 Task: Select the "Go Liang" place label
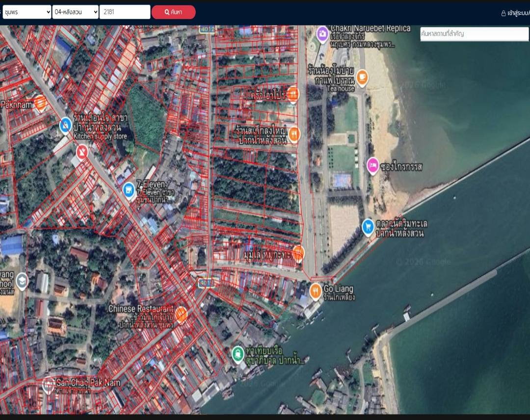point(338,289)
